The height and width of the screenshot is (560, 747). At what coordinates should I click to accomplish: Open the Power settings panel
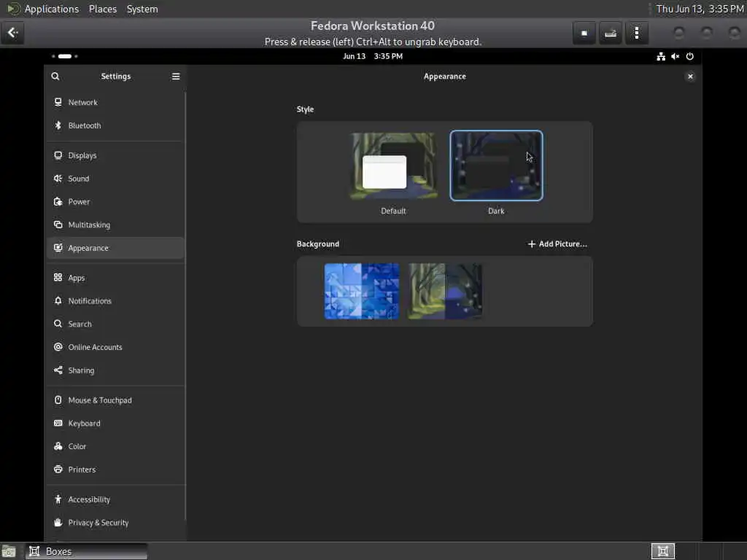click(115, 202)
